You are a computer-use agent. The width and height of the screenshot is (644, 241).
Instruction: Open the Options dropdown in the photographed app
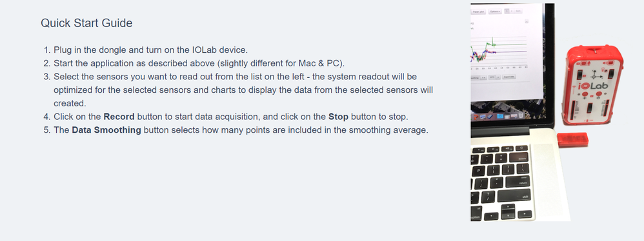click(495, 12)
